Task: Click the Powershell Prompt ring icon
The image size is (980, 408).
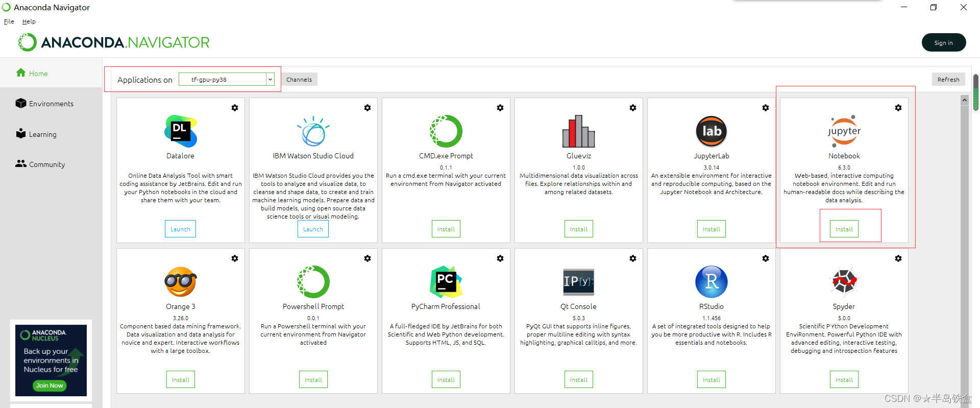Action: [313, 282]
